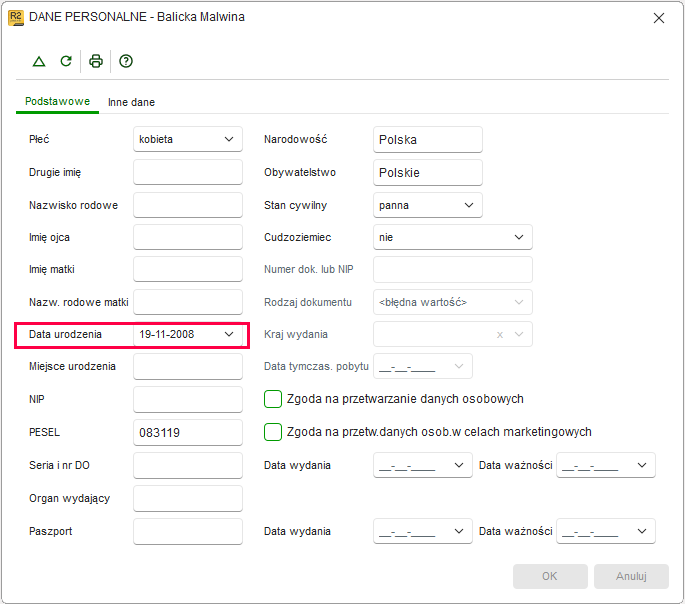Click the printer icon to print
This screenshot has width=685, height=604.
point(96,61)
